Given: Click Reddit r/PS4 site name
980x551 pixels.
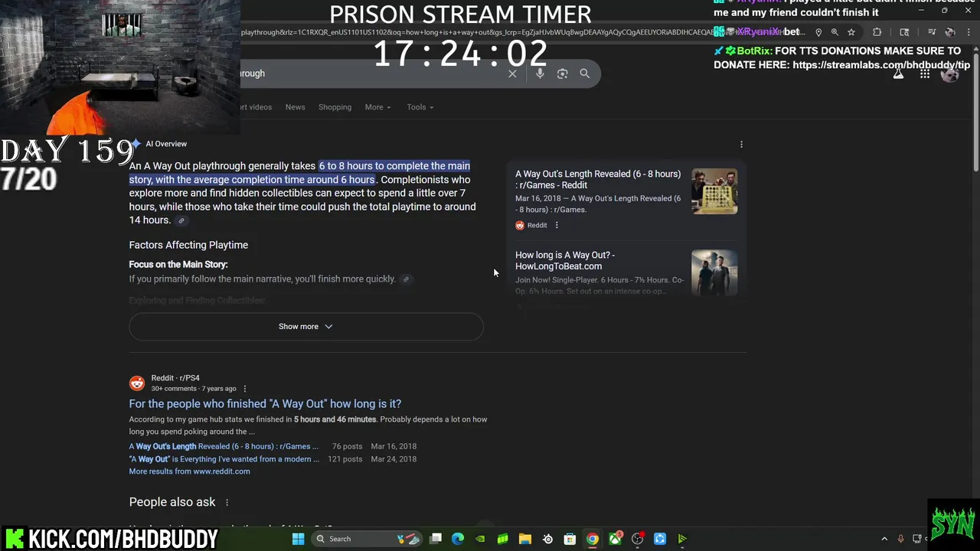Looking at the screenshot, I should coord(175,378).
